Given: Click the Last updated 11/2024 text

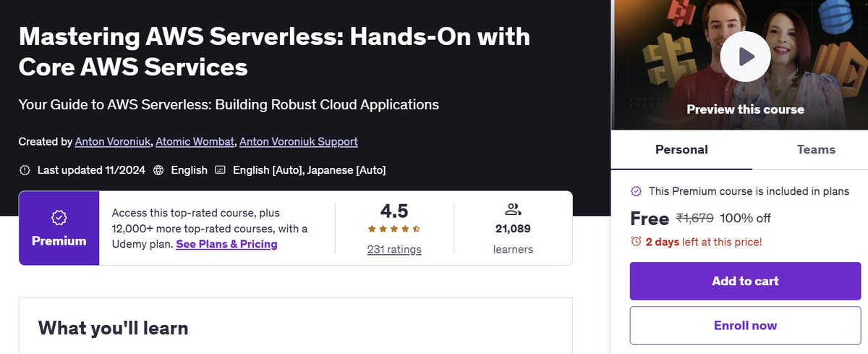Looking at the screenshot, I should click(91, 170).
